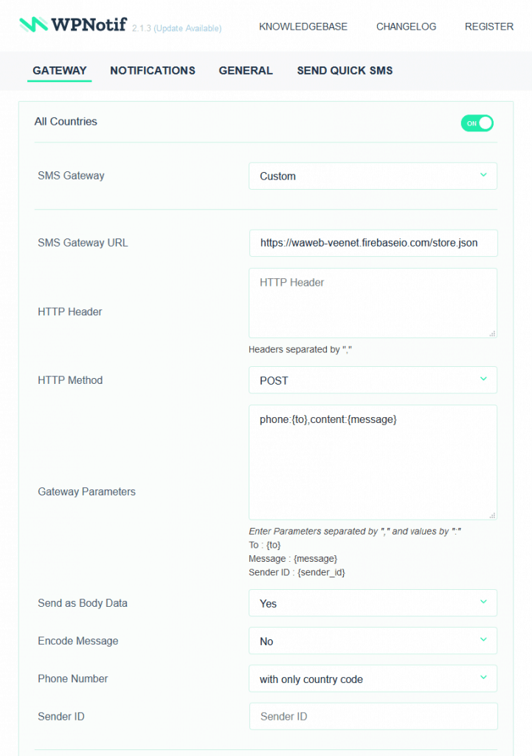The image size is (532, 756).
Task: Switch to the GENERAL tab
Action: point(246,70)
